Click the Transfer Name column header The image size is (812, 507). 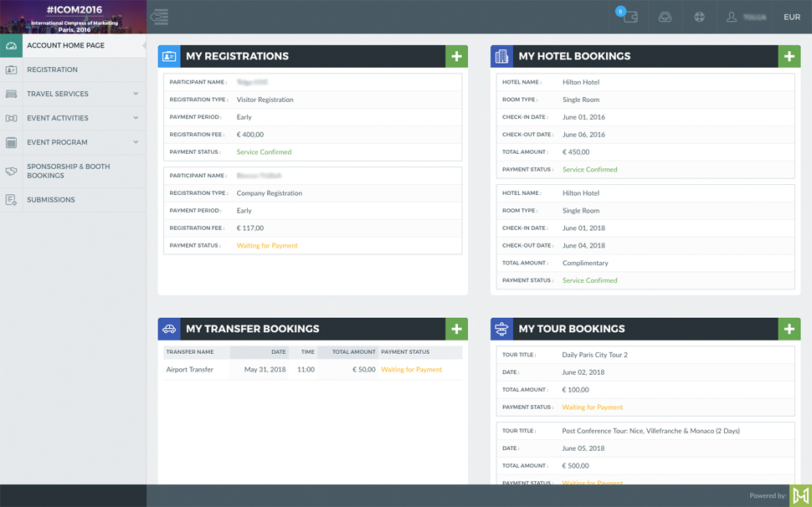[x=190, y=351]
